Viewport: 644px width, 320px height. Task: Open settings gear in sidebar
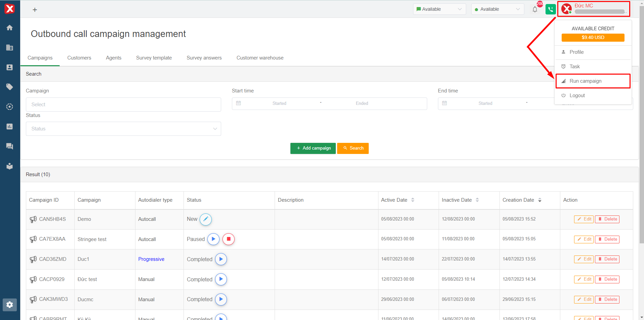10,305
